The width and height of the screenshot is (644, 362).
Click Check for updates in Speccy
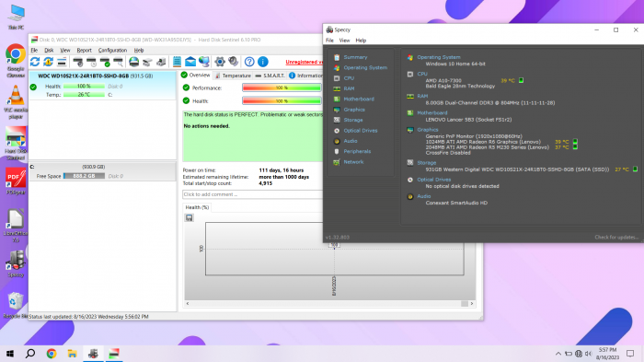pyautogui.click(x=616, y=238)
